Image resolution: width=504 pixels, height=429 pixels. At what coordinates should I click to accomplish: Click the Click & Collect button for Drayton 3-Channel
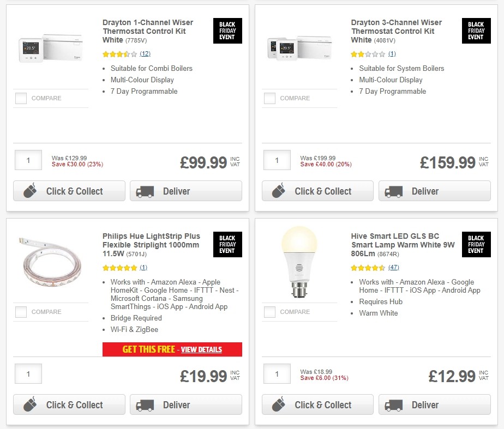point(317,191)
